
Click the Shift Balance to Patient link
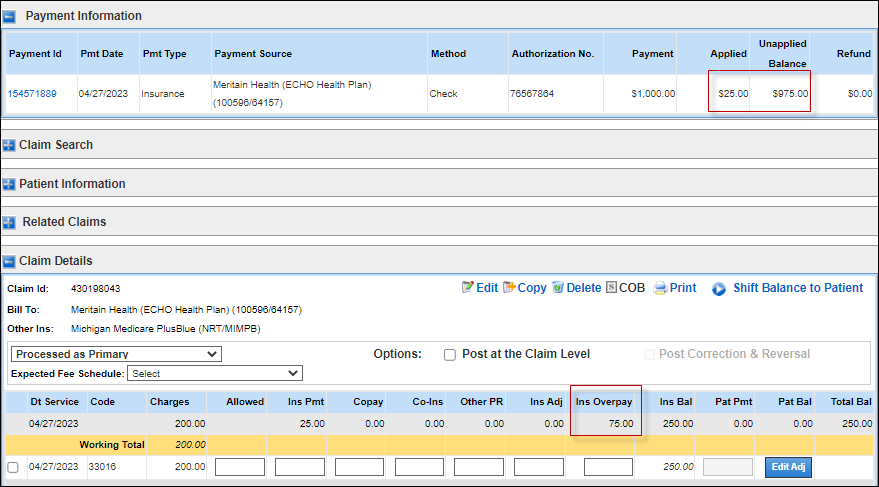click(797, 288)
